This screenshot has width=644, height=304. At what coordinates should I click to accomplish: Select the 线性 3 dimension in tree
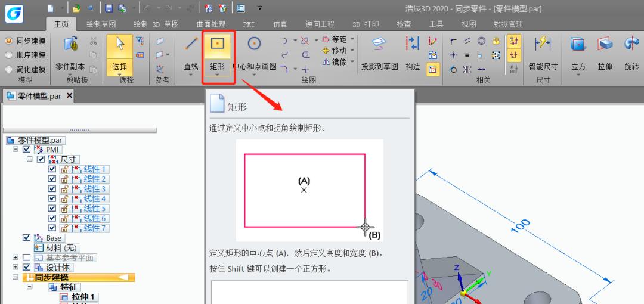[x=84, y=189]
